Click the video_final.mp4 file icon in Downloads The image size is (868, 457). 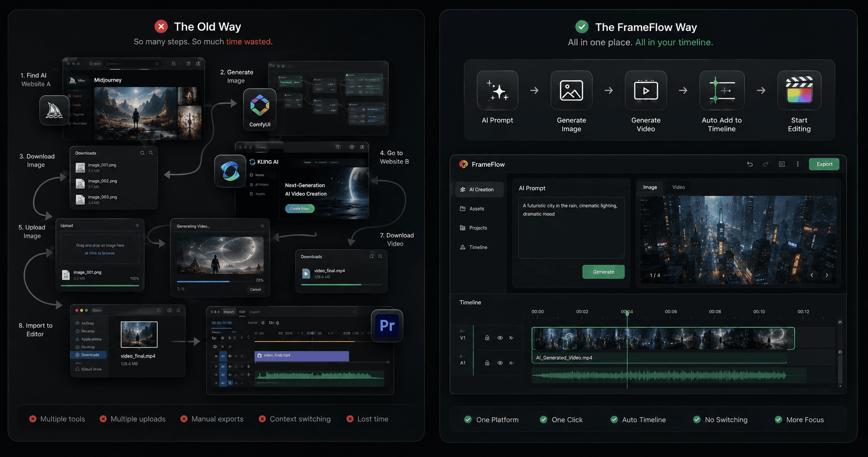(306, 274)
